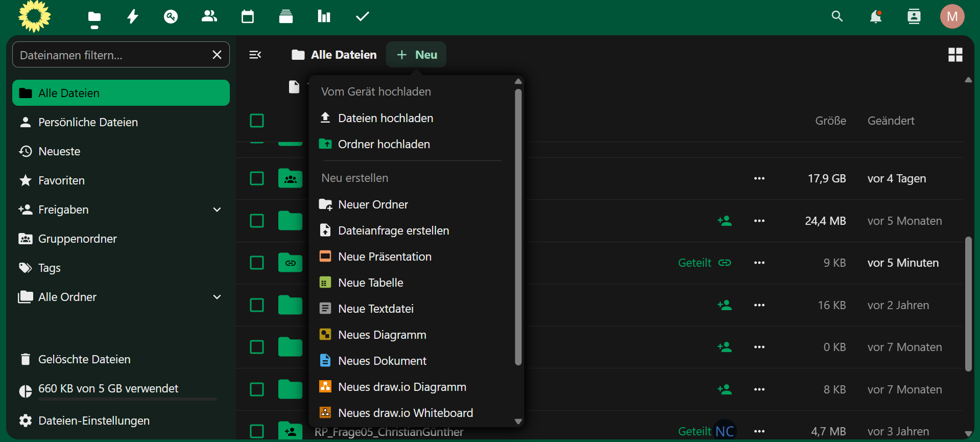980x442 pixels.
Task: Expand the Freigaben section chevron
Action: (x=217, y=210)
